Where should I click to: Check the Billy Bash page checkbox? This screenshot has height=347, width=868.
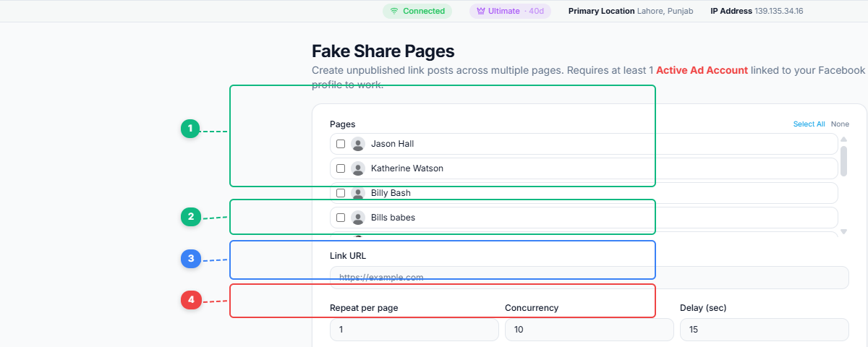click(341, 193)
